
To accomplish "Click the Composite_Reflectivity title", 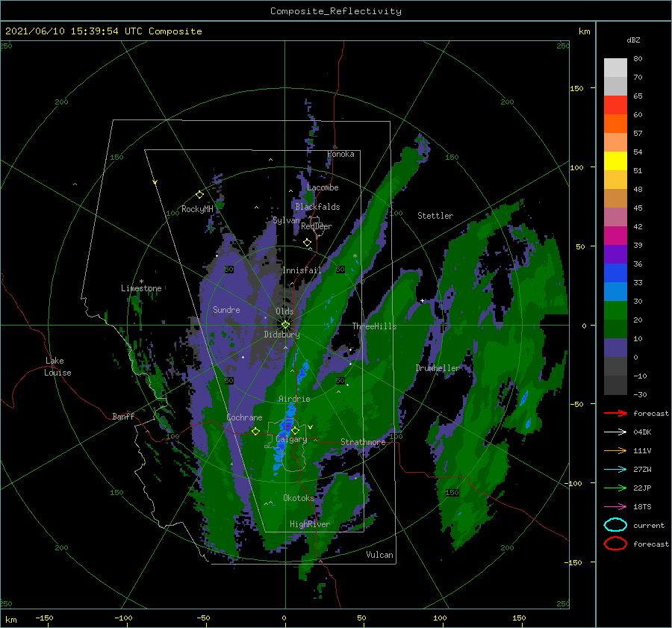I will [336, 11].
